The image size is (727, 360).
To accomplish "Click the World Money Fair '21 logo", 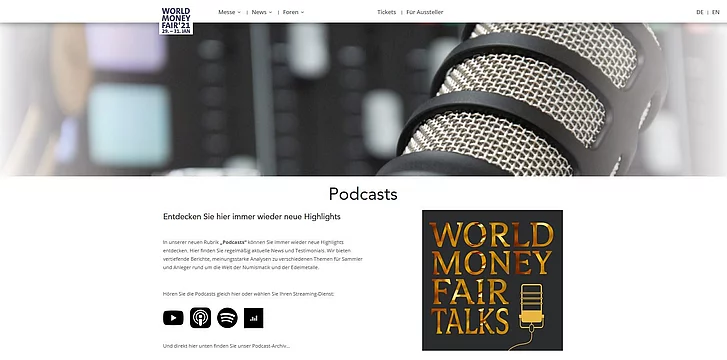I will [176, 20].
